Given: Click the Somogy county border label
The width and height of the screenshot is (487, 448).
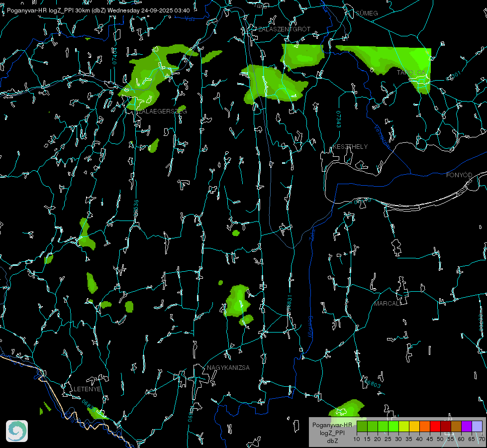Looking at the screenshot, I should [x=310, y=327].
